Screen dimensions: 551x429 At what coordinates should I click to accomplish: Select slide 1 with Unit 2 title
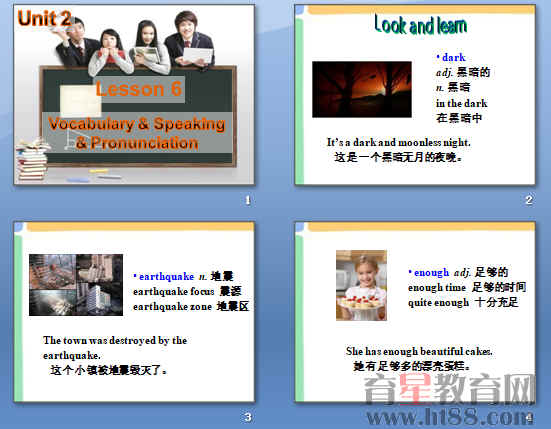click(x=134, y=95)
